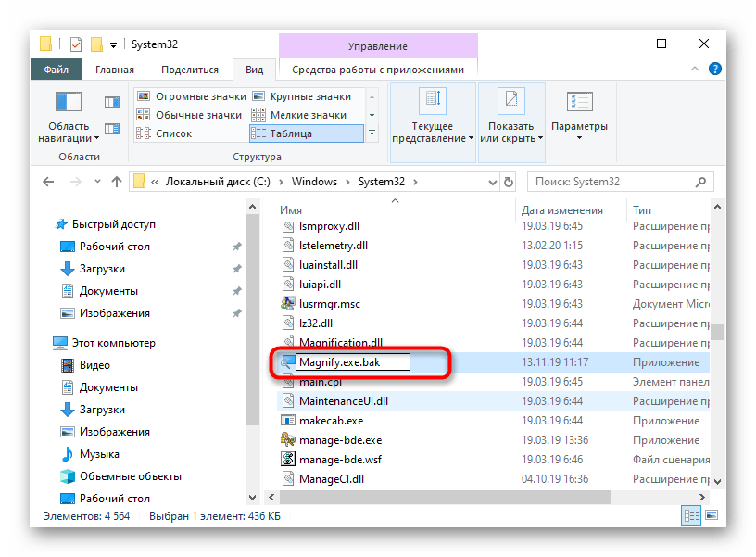Open recent locations dropdown arrow

click(98, 182)
